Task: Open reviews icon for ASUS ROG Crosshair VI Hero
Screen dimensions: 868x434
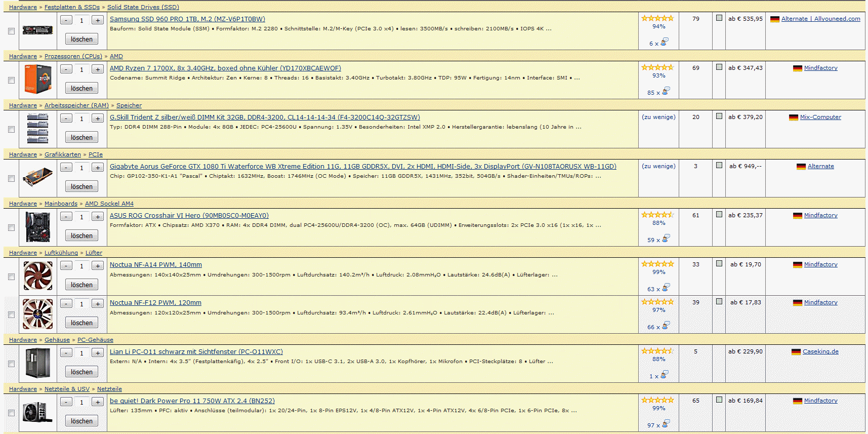Action: (x=666, y=238)
